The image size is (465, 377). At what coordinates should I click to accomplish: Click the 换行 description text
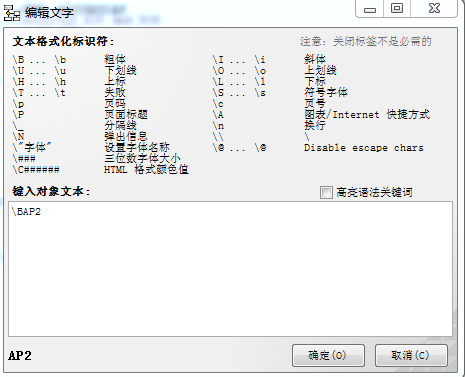coord(315,126)
